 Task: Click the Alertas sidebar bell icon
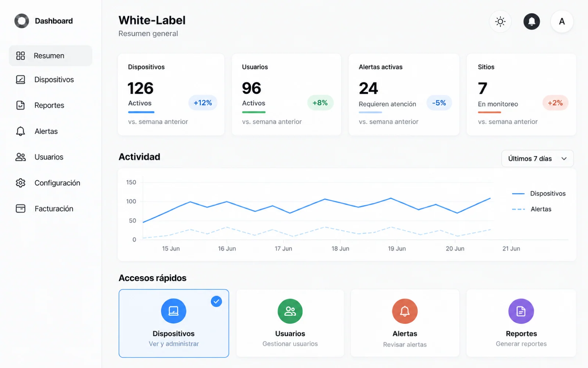pos(21,131)
